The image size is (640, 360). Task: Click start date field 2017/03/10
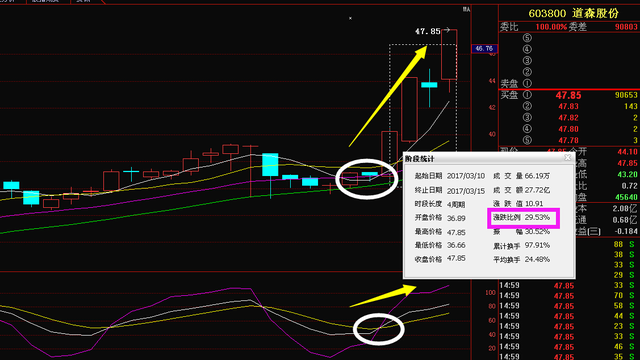466,176
